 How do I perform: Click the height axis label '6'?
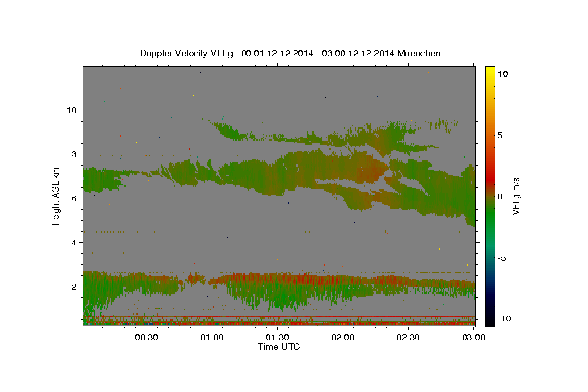[74, 198]
